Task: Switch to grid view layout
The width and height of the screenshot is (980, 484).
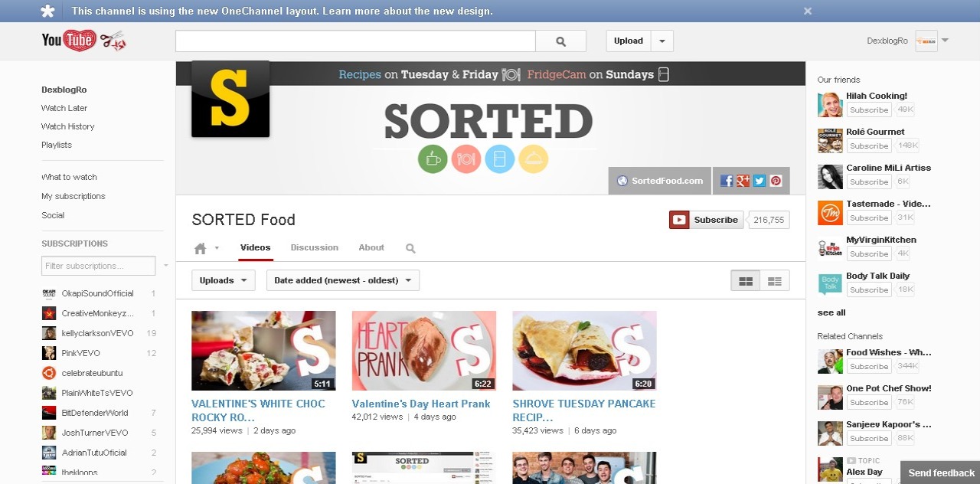Action: point(746,281)
